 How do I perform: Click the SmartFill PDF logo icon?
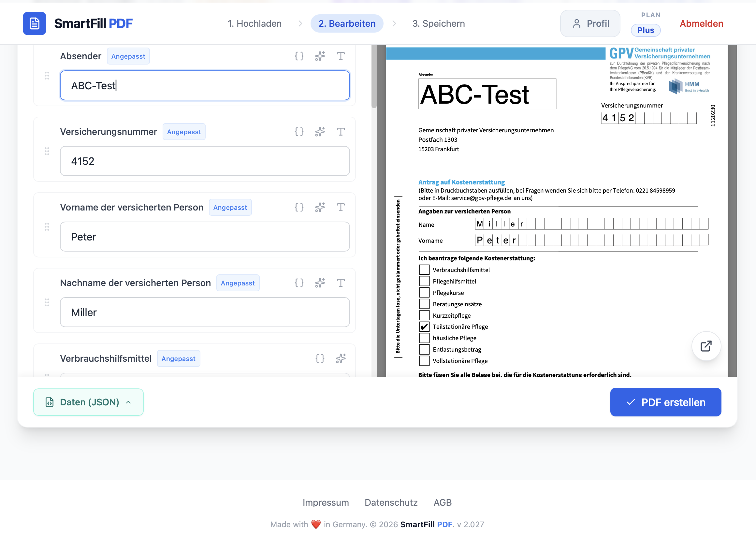[35, 23]
